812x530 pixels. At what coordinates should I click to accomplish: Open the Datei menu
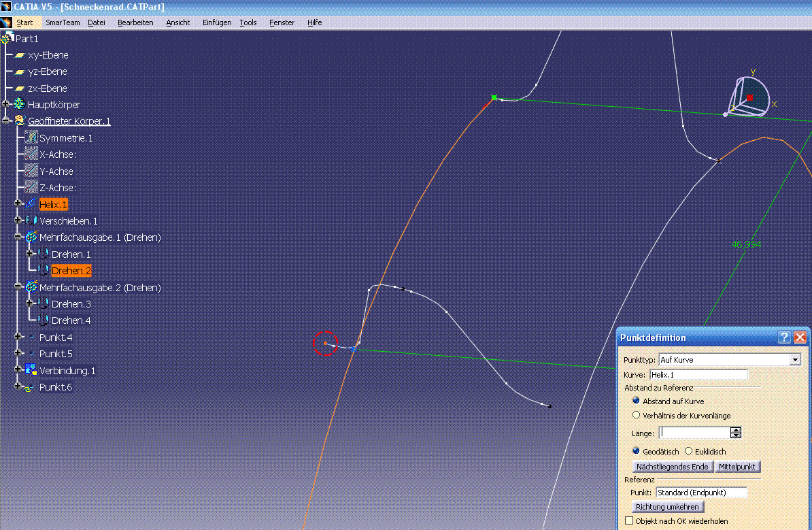[97, 23]
